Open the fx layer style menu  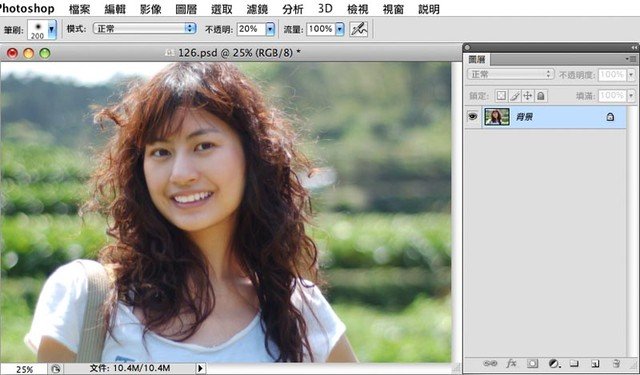click(x=511, y=363)
